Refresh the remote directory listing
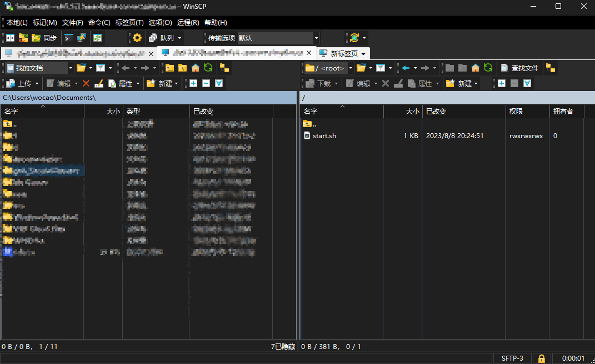The image size is (595, 364). pyautogui.click(x=488, y=68)
